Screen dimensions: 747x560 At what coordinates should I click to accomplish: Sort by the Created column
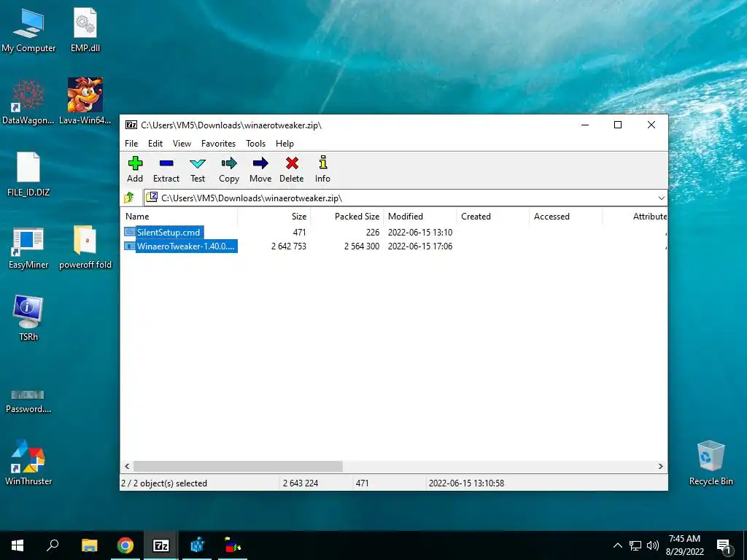(492, 216)
